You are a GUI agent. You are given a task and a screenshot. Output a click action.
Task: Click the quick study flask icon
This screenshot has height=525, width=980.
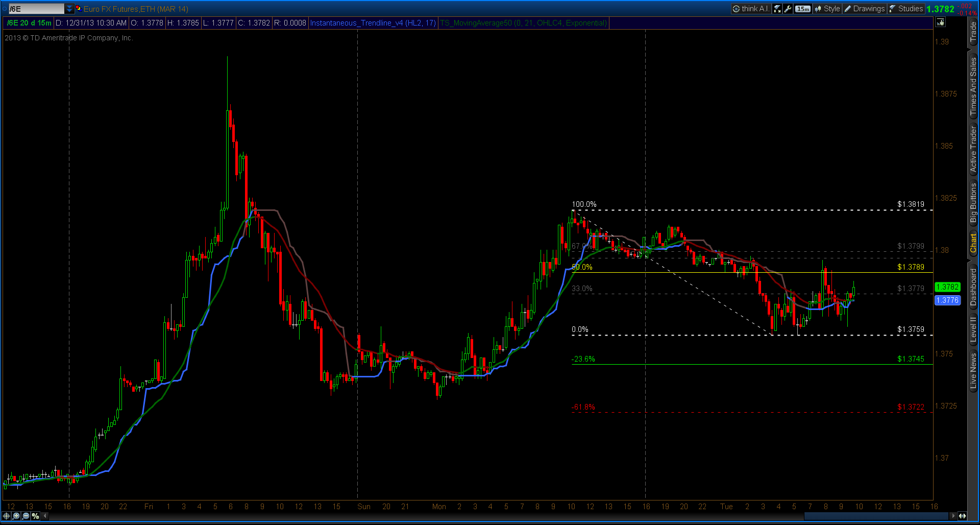pyautogui.click(x=777, y=9)
